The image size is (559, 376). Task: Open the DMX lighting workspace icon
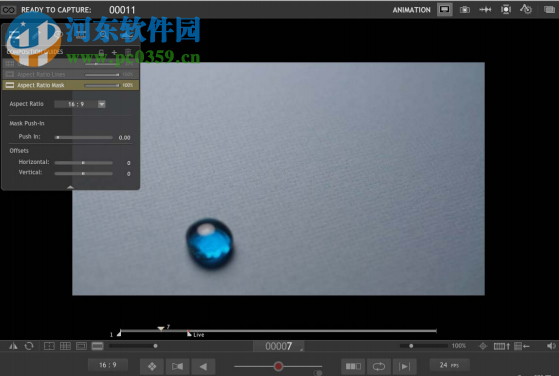click(x=506, y=10)
